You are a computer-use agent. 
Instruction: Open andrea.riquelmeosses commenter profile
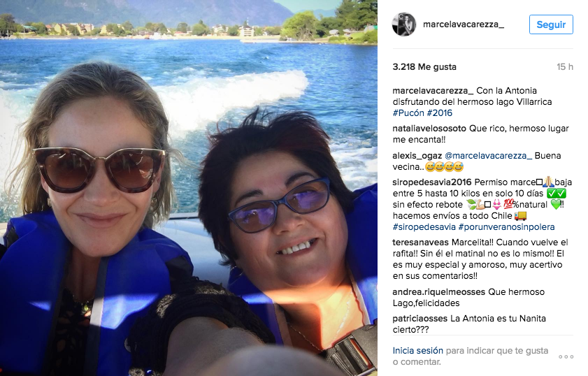(x=439, y=292)
